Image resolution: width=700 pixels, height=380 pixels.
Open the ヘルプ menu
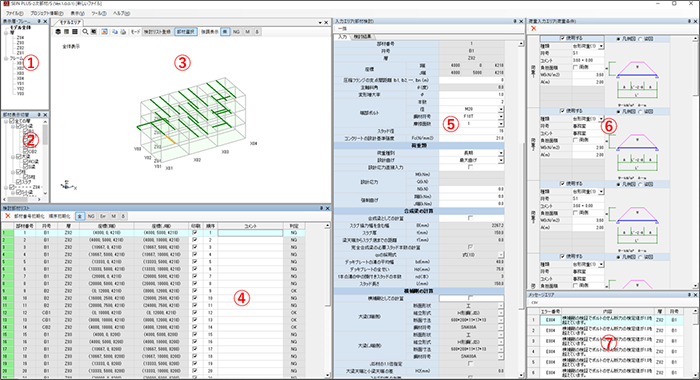121,13
